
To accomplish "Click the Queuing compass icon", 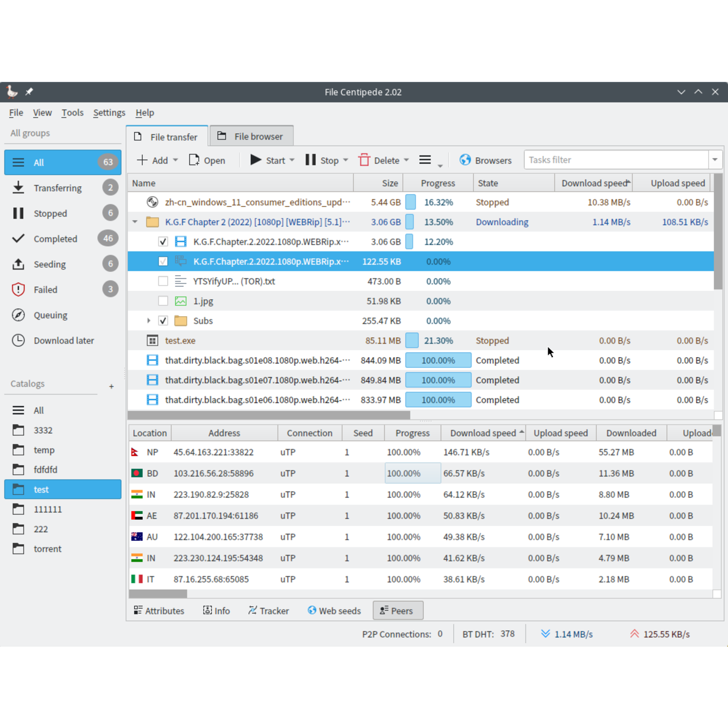I will coord(18,315).
